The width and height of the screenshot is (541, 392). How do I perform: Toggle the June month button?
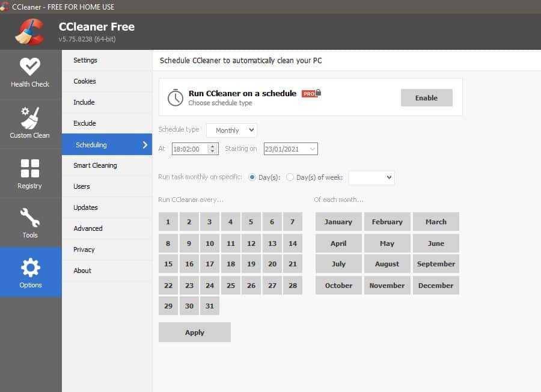436,243
